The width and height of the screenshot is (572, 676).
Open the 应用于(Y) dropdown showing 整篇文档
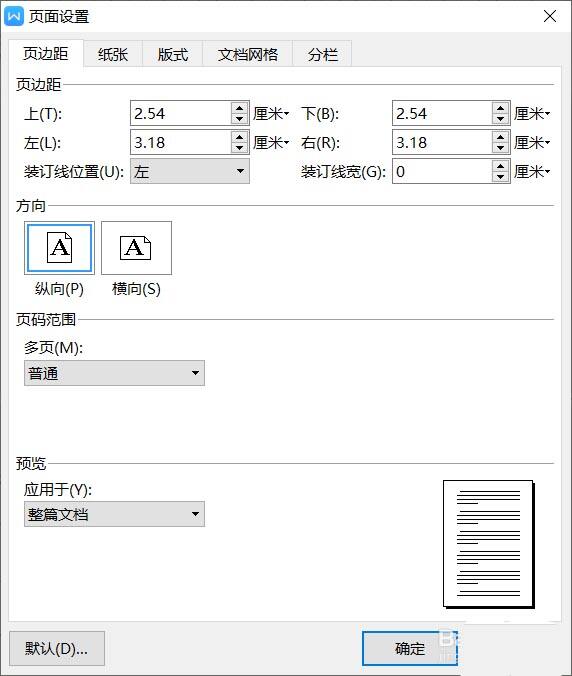(114, 514)
